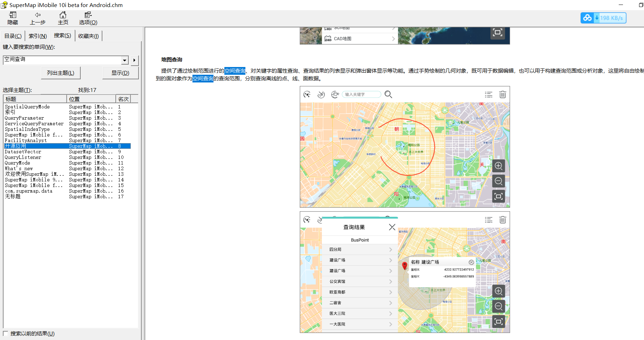The height and width of the screenshot is (340, 644).
Task: Expand the 一大医院 result chevron
Action: (391, 324)
